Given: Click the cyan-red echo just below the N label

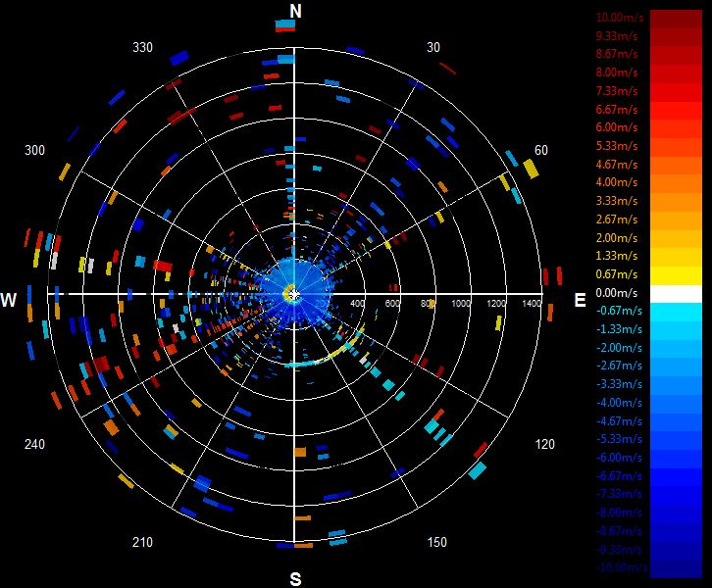Looking at the screenshot, I should (x=285, y=25).
